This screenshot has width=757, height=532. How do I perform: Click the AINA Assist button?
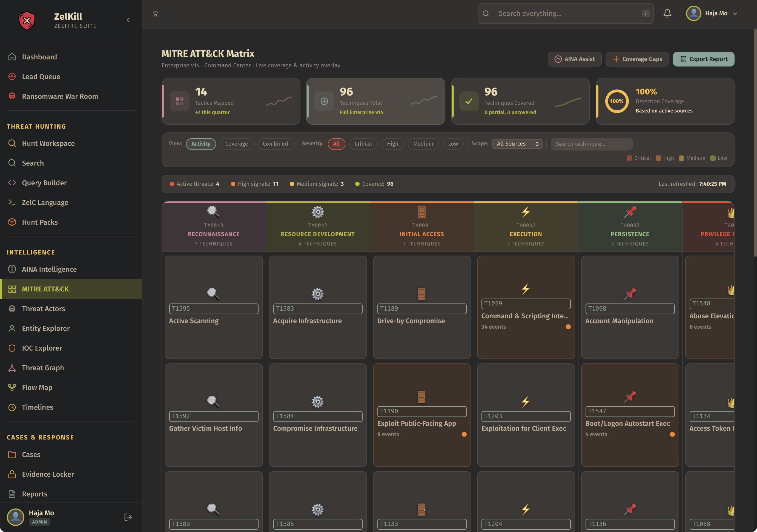574,59
